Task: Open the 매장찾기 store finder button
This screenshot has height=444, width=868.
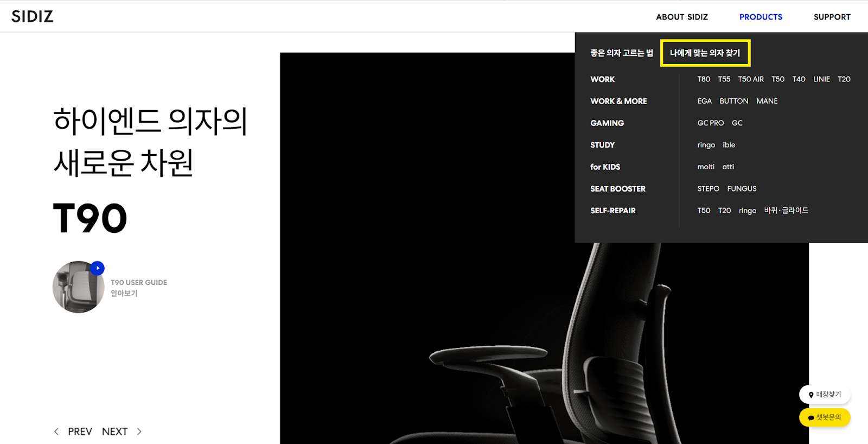Action: click(x=825, y=395)
